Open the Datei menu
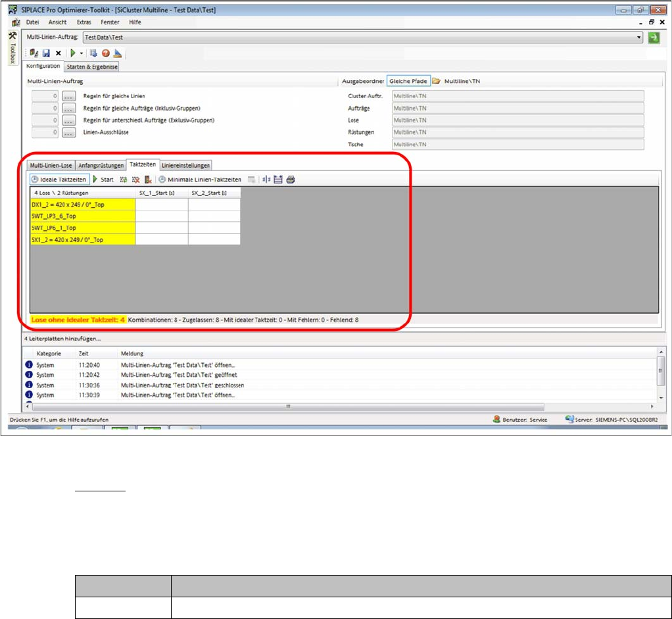Image resolution: width=672 pixels, height=619 pixels. (x=33, y=22)
